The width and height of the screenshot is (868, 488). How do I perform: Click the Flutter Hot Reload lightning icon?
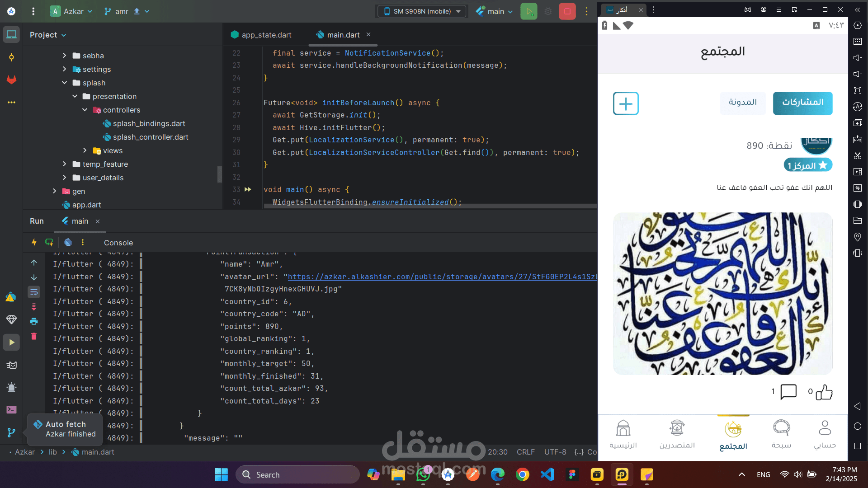pos(34,242)
